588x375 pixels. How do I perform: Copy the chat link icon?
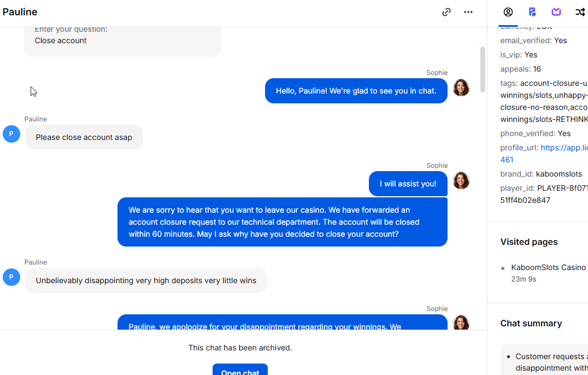coord(446,12)
